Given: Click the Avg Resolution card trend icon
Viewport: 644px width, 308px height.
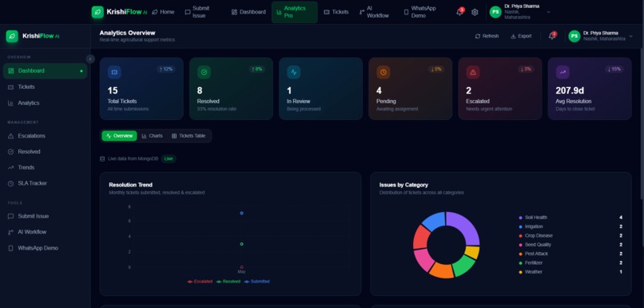Looking at the screenshot, I should coord(563,72).
